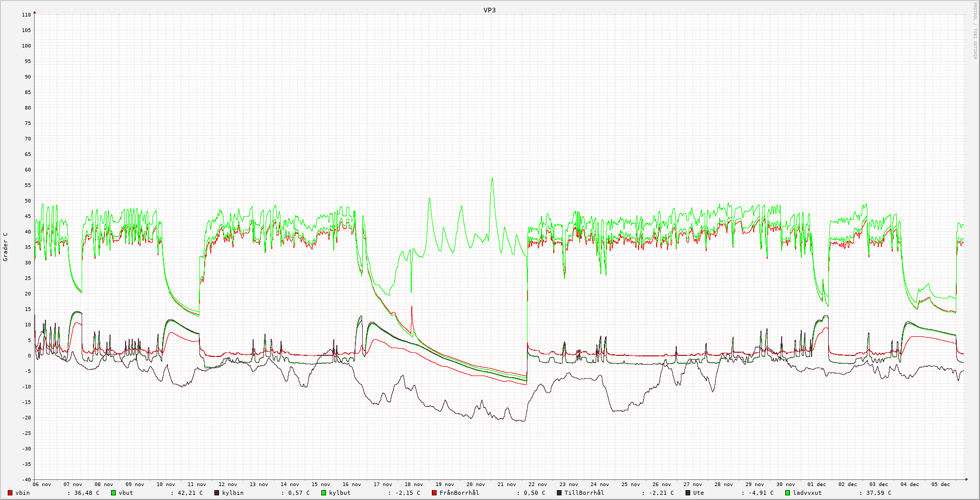
Task: Click the ladvvxut legend label
Action: click(807, 493)
